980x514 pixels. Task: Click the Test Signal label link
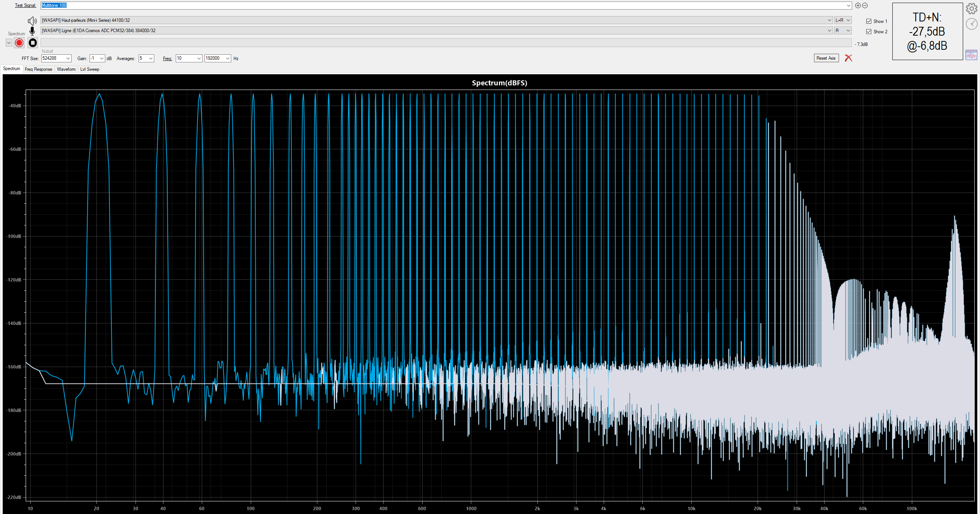pyautogui.click(x=25, y=5)
